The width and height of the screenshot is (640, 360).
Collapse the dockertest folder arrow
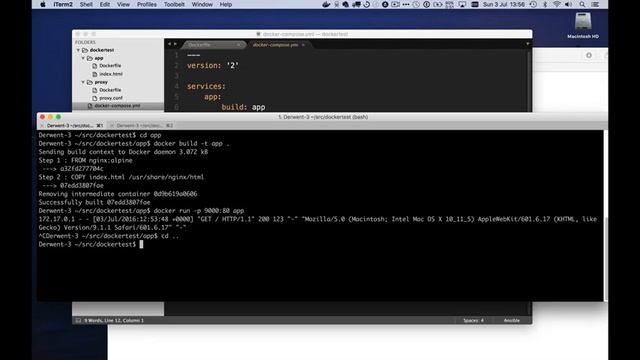click(78, 50)
